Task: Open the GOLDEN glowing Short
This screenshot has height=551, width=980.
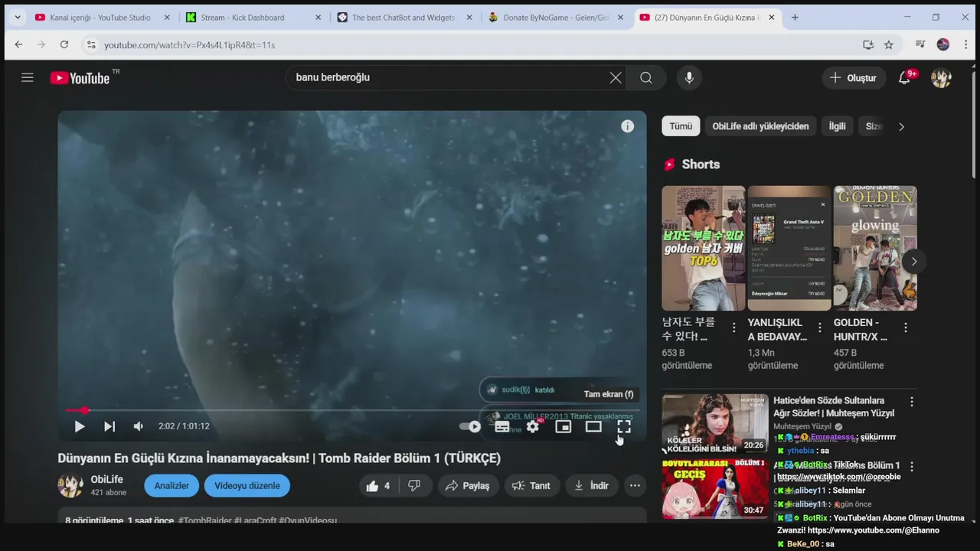Action: point(875,248)
